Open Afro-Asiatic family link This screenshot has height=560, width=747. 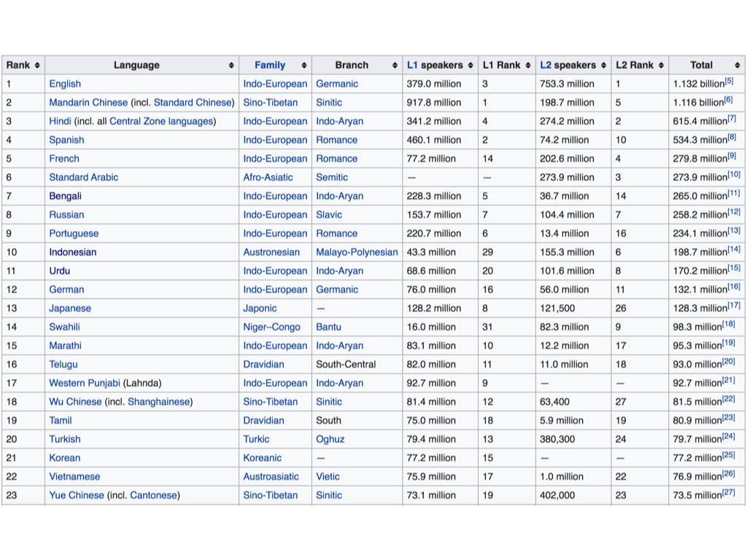pyautogui.click(x=268, y=177)
